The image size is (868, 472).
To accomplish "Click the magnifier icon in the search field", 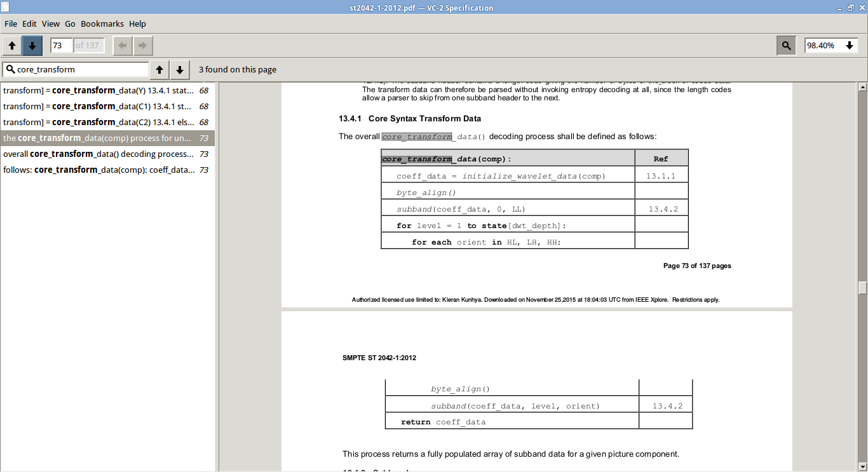I will point(10,69).
